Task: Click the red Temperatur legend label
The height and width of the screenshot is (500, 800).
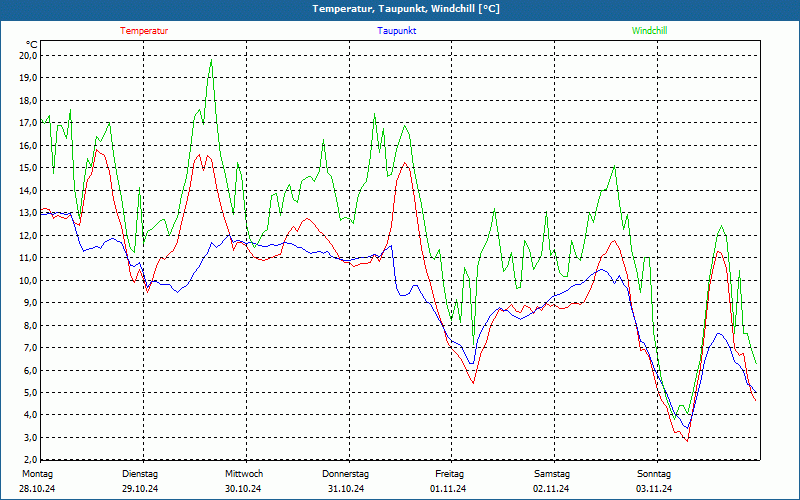Action: tap(144, 31)
